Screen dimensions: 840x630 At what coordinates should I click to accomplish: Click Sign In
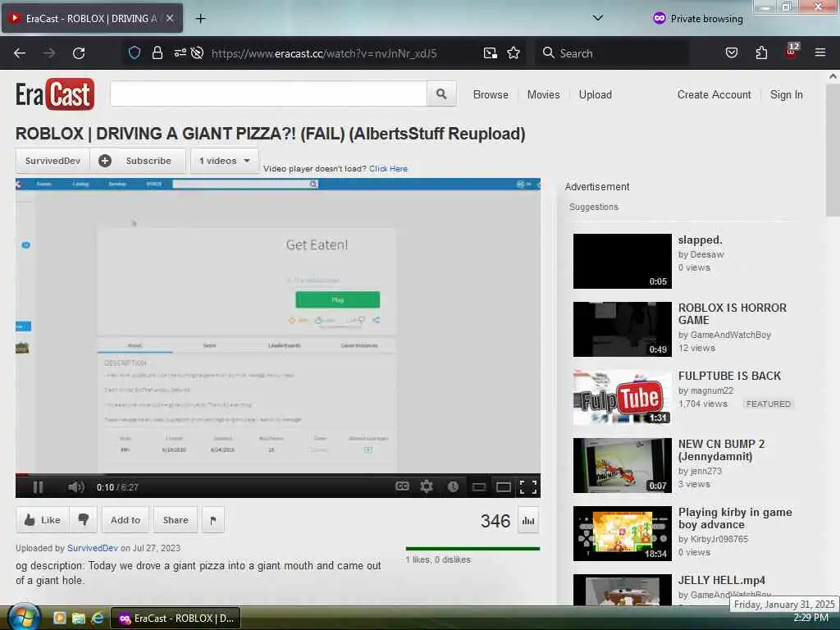pyautogui.click(x=786, y=95)
